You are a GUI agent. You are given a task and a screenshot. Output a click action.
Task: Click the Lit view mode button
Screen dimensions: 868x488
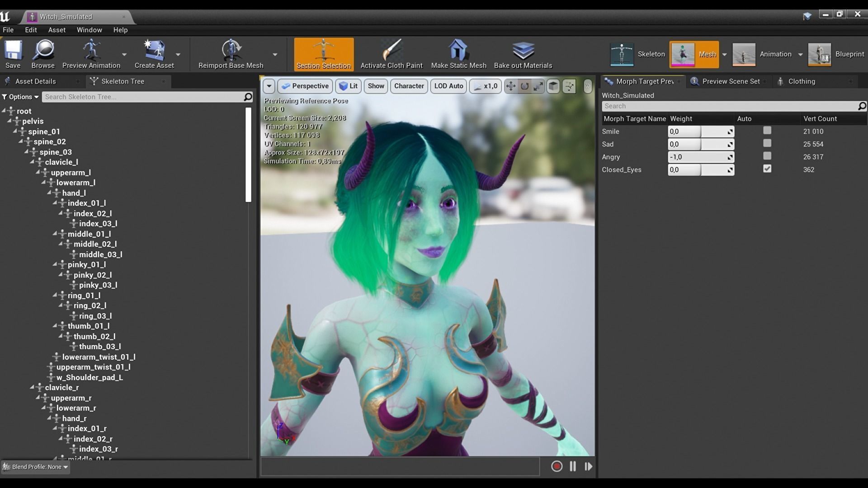tap(348, 86)
